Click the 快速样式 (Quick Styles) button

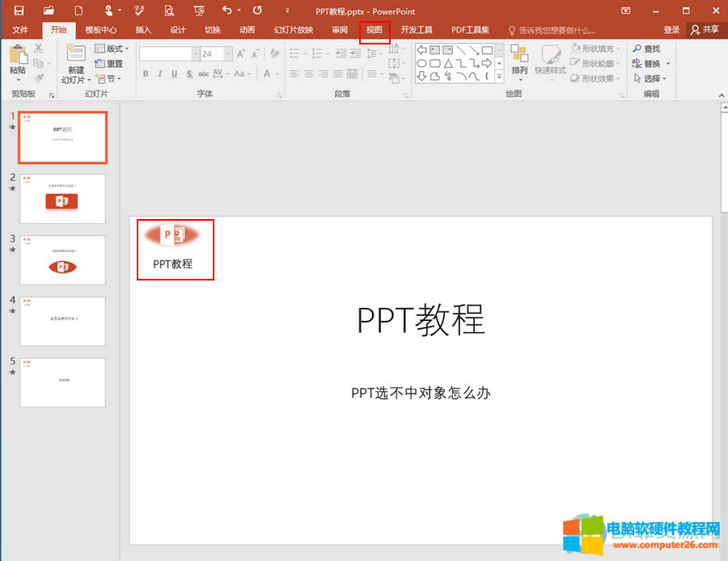click(551, 69)
